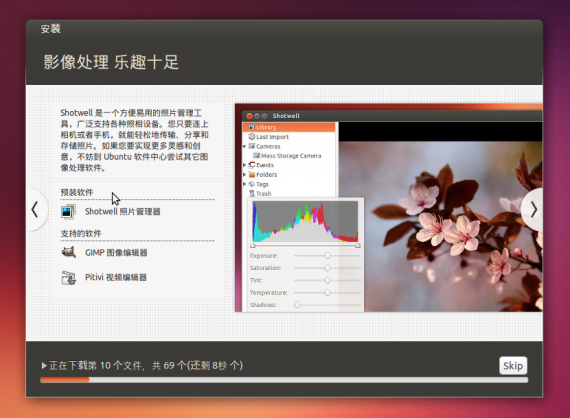
Task: Collapse the Cameras tree node
Action: 245,146
